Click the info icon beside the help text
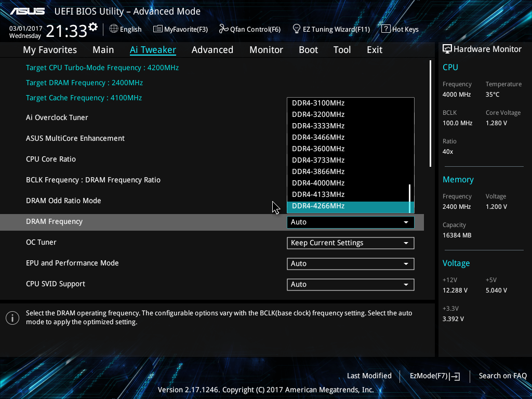The image size is (532, 399). coord(12,318)
